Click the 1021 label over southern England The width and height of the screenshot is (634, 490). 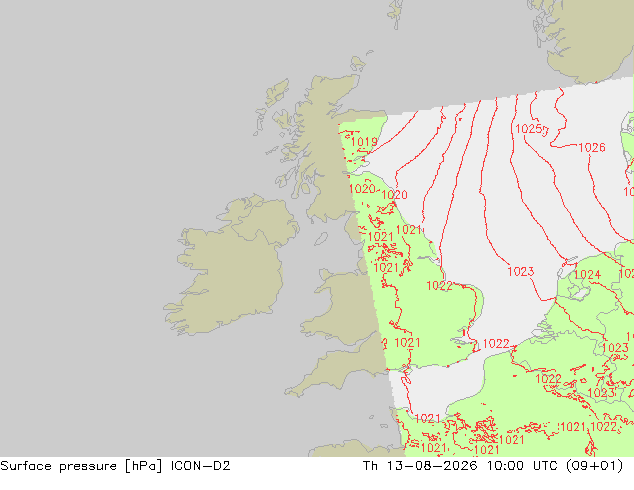coord(407,343)
